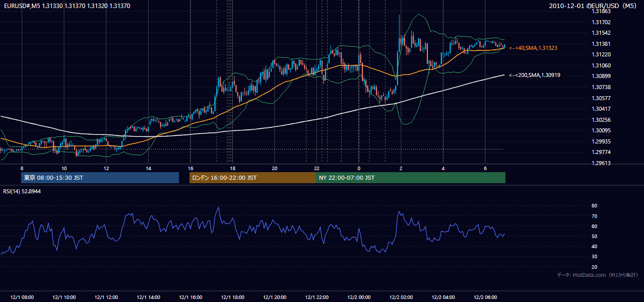Click RSI scale value 80
This screenshot has width=644, height=302.
tap(594, 206)
